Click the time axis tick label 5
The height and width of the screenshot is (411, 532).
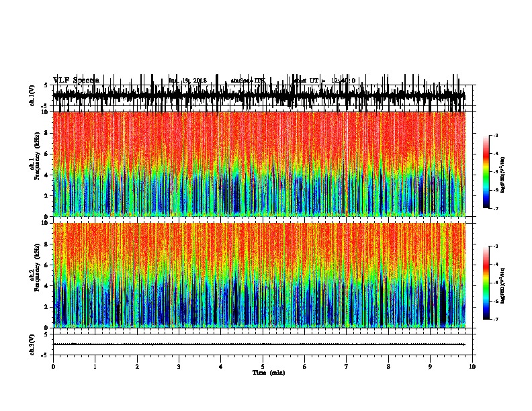(263, 367)
